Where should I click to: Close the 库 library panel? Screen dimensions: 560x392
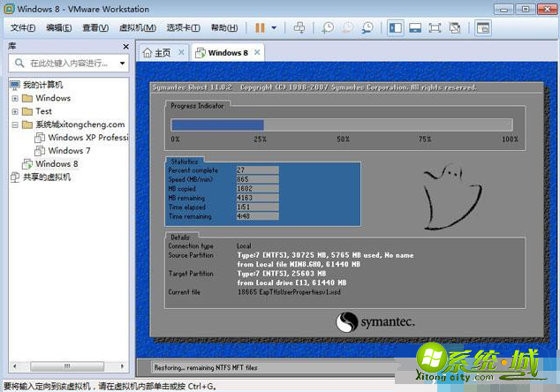[x=125, y=47]
